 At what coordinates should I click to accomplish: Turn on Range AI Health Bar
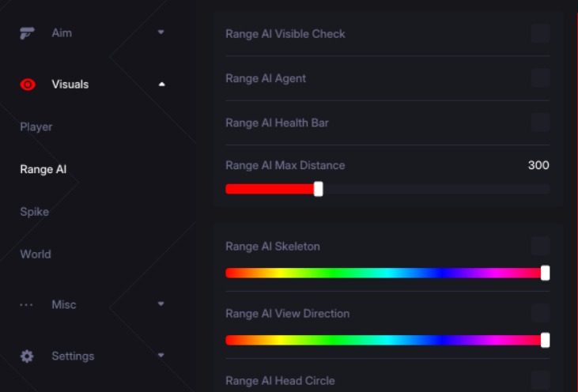(x=540, y=122)
